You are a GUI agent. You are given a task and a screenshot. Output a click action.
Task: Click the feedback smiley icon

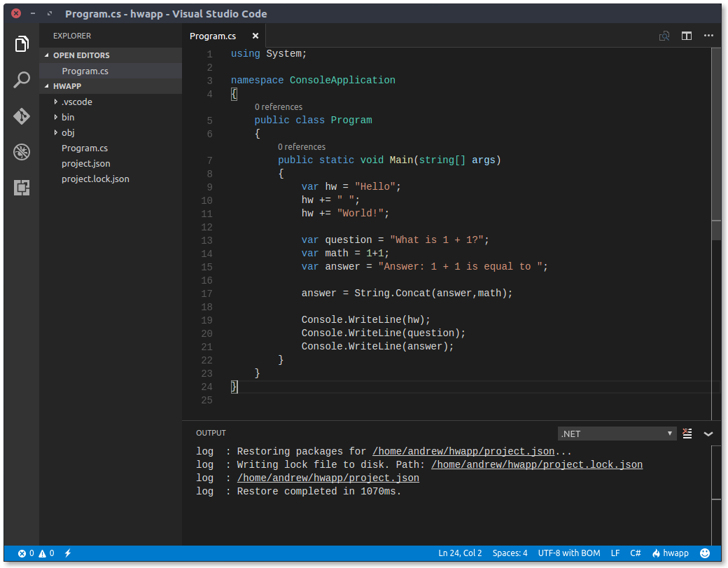tap(705, 553)
